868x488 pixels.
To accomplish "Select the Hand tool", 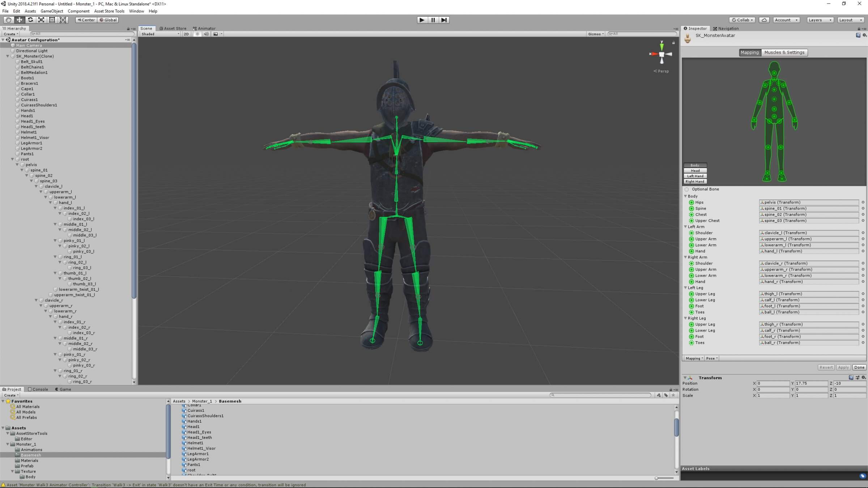I will [8, 20].
